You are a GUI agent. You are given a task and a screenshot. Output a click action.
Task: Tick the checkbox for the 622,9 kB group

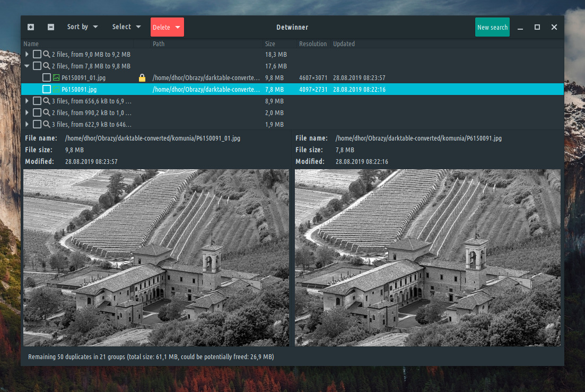[37, 124]
